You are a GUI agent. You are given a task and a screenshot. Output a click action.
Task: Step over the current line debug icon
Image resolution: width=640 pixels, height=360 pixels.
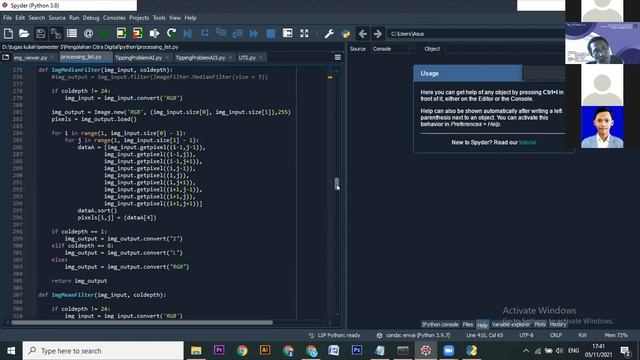pos(204,33)
